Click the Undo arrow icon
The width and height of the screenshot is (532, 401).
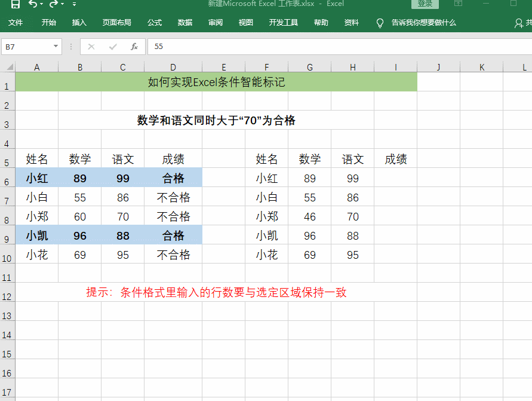32,4
